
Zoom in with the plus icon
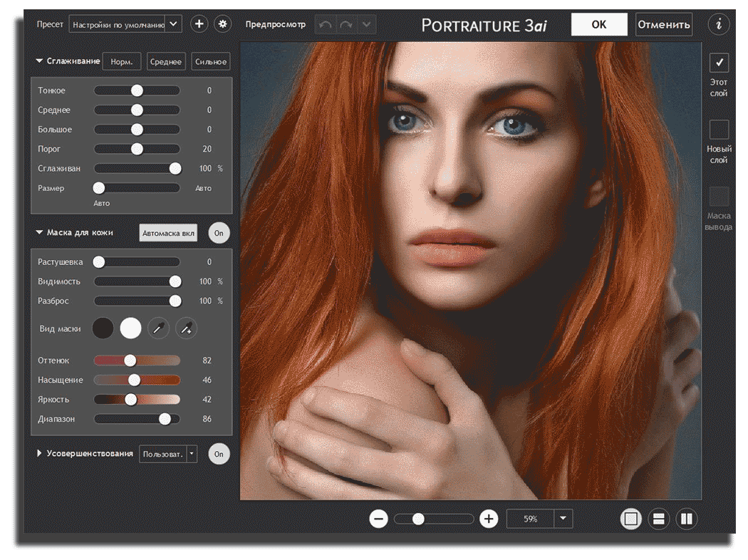click(x=488, y=519)
